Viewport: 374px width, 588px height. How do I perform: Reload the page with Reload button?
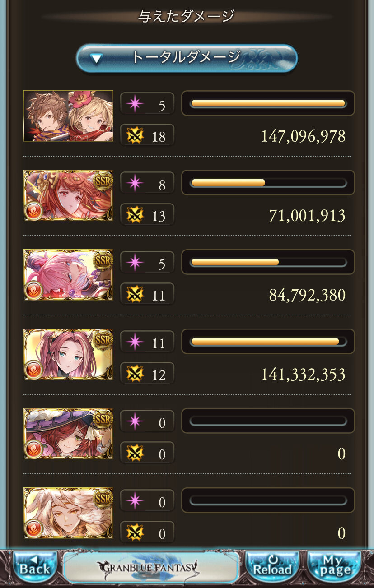(272, 566)
